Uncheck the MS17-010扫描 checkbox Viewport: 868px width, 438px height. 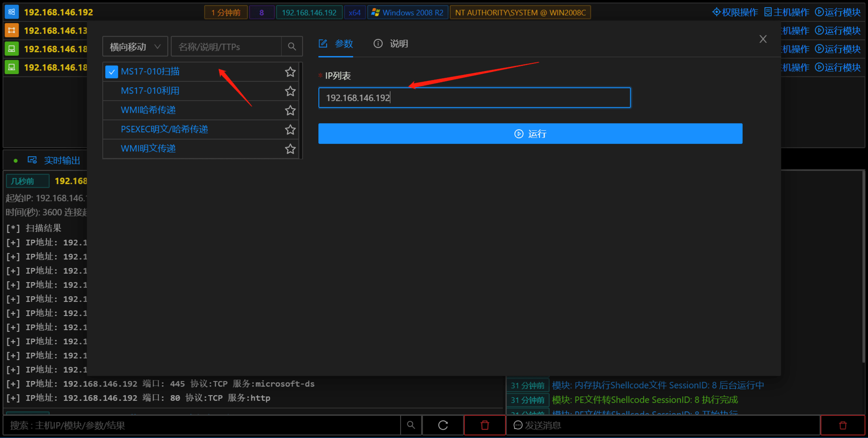(x=112, y=72)
